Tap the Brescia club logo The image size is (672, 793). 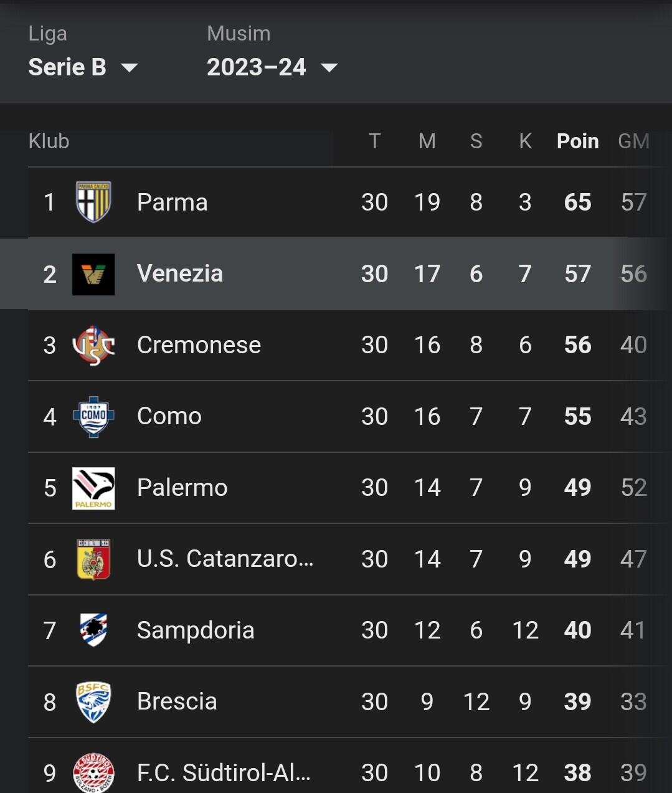(x=93, y=701)
